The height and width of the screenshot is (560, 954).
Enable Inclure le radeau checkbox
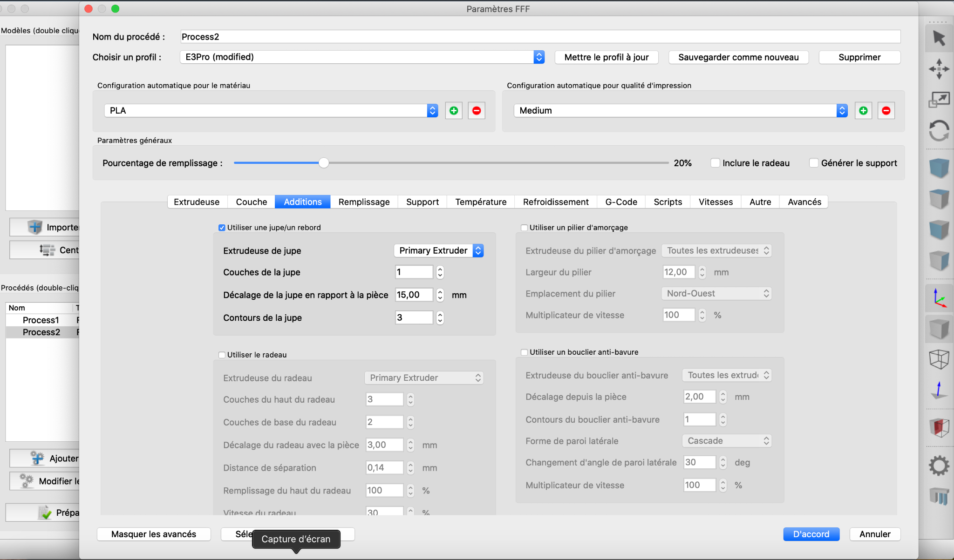(715, 163)
